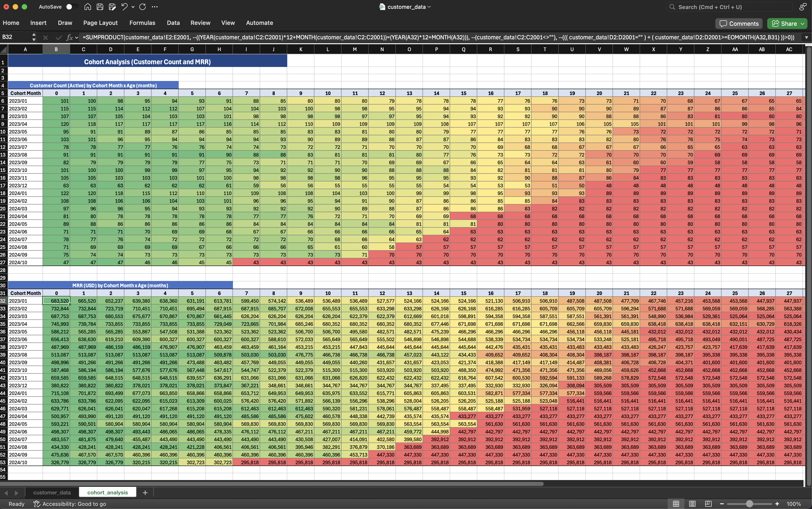Open the Undo history dropdown arrow
This screenshot has height=509, width=812.
(133, 7)
